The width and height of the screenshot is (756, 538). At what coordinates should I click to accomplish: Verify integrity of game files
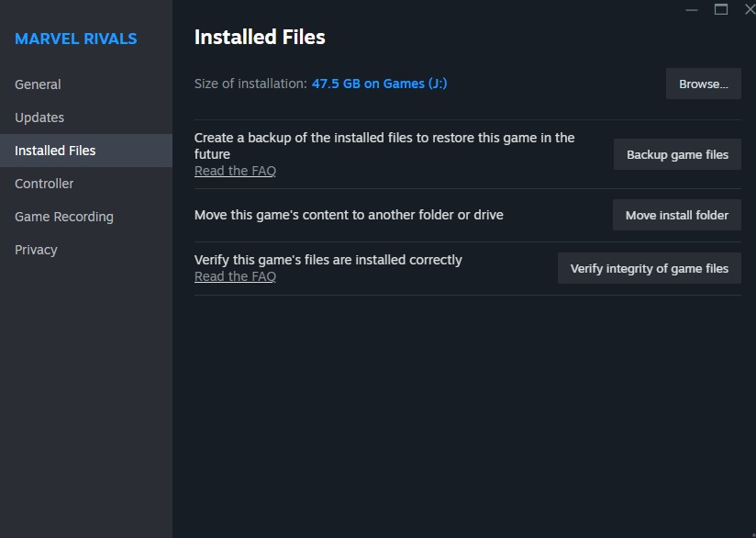[x=649, y=268]
